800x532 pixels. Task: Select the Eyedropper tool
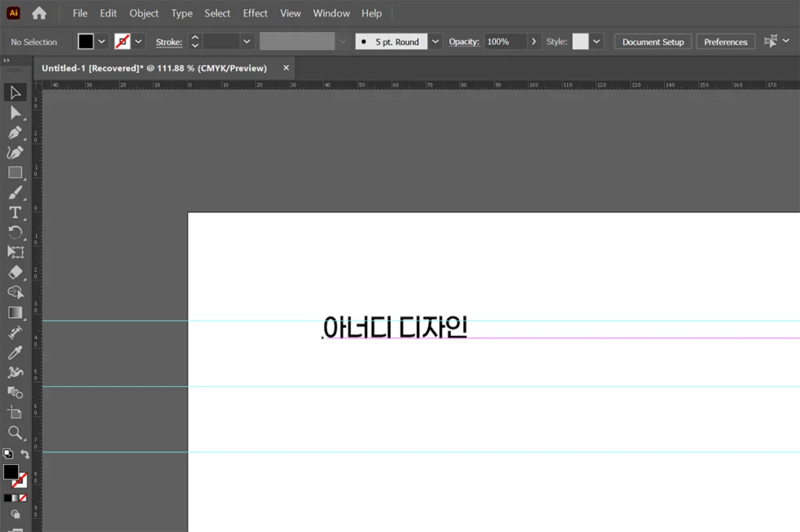tap(15, 352)
